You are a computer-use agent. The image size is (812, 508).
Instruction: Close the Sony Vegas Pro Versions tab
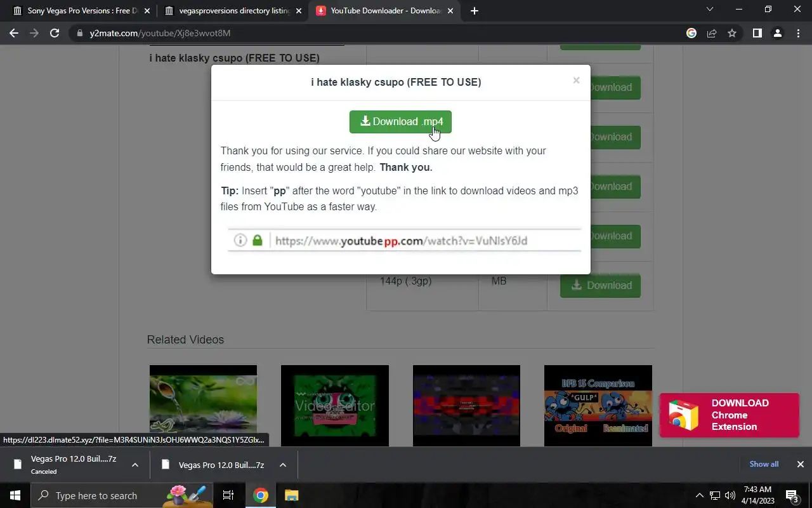coord(147,11)
